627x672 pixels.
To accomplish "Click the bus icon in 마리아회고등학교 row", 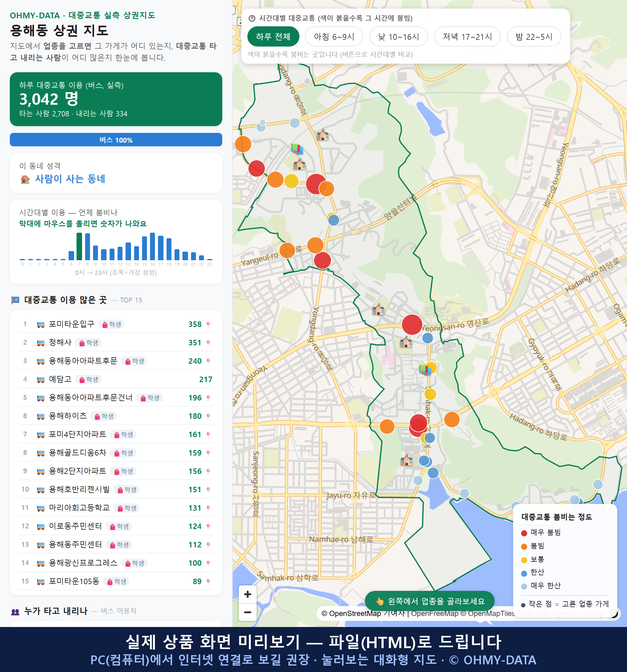I will [x=40, y=508].
